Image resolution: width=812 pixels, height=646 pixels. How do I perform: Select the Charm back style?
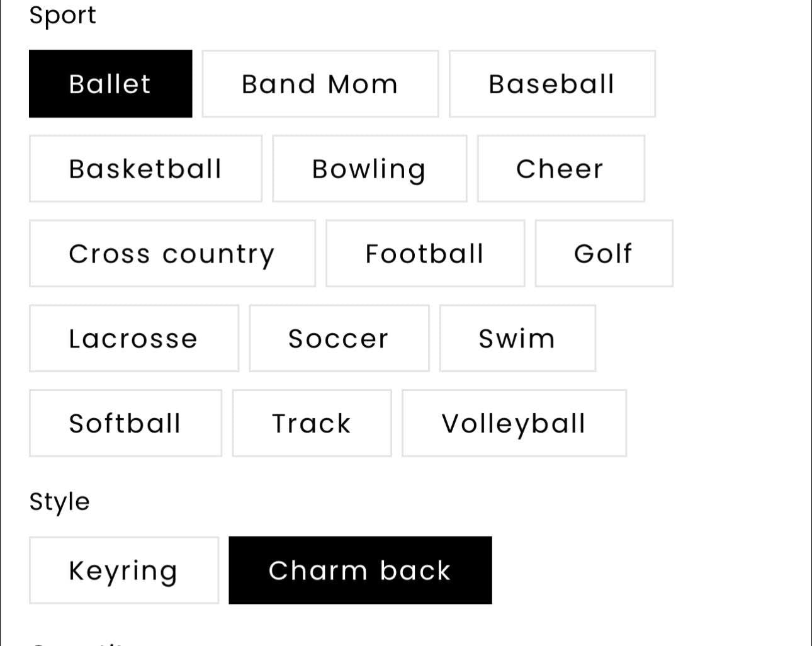click(x=360, y=570)
